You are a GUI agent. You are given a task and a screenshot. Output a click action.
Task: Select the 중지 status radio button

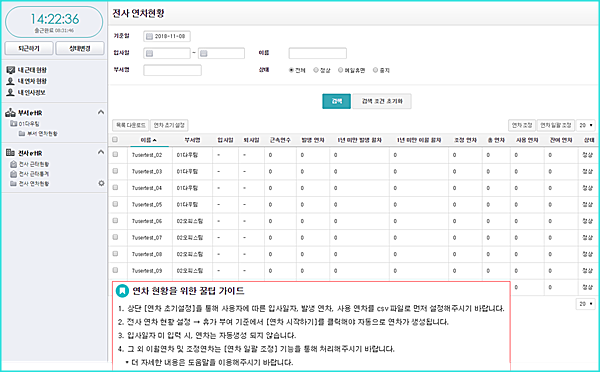[x=375, y=70]
